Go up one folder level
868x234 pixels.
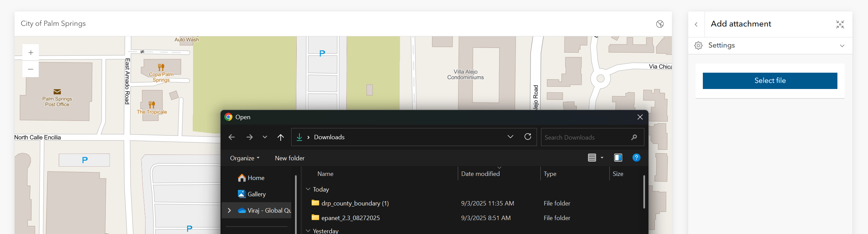pyautogui.click(x=280, y=137)
